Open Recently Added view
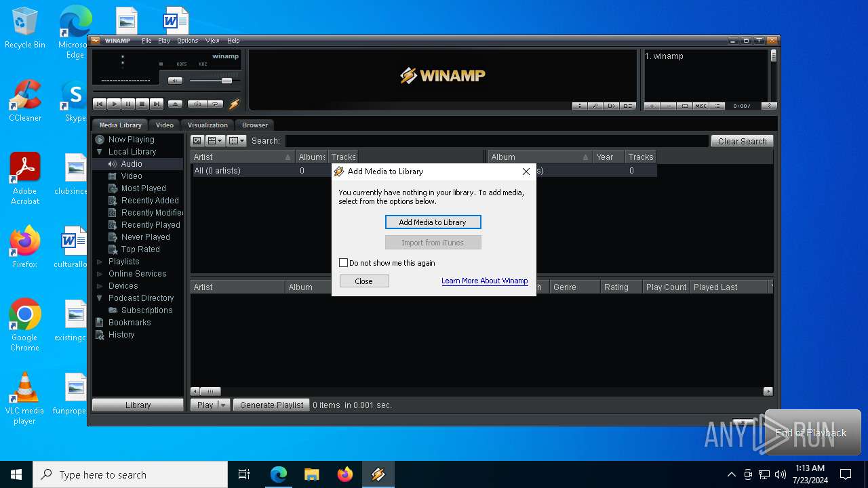The image size is (868, 488). 150,201
